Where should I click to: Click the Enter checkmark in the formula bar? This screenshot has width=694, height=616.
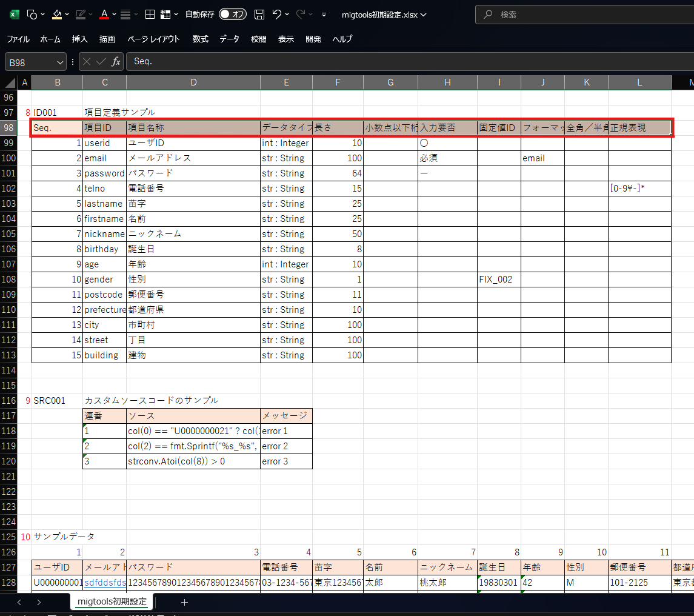[100, 61]
